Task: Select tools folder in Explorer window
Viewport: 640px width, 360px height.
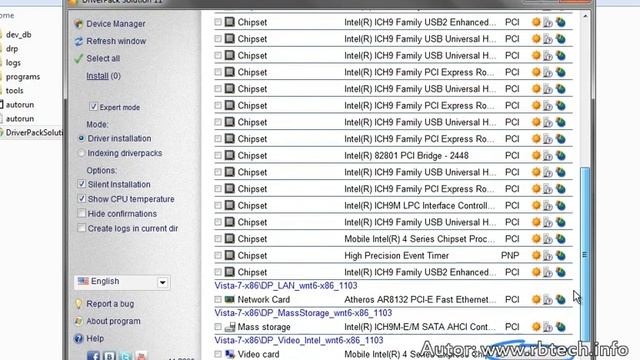Action: coord(14,90)
